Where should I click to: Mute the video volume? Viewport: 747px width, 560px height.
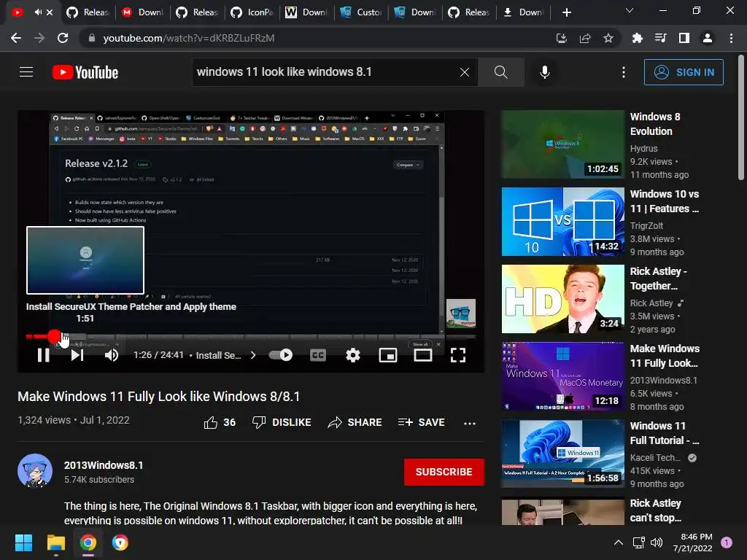(111, 355)
